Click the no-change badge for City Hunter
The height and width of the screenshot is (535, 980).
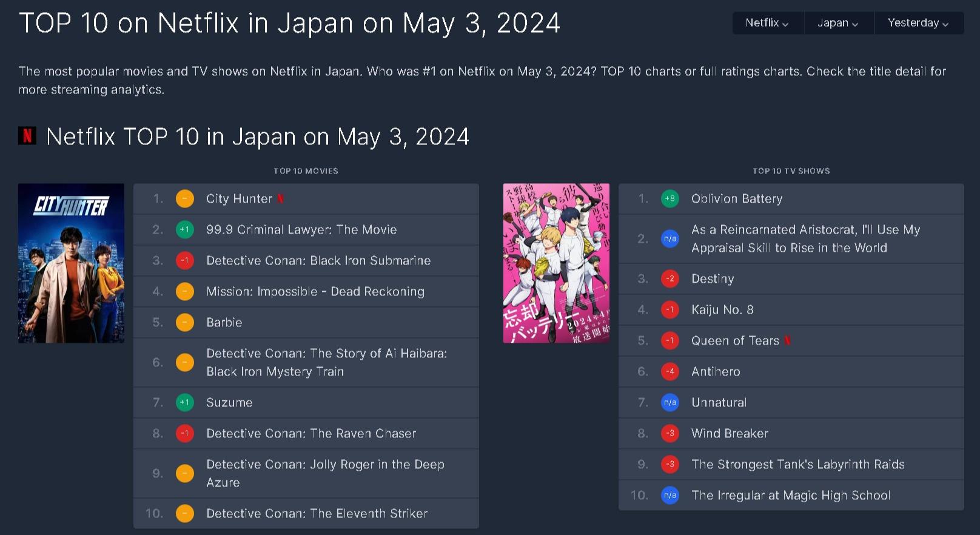pyautogui.click(x=185, y=199)
